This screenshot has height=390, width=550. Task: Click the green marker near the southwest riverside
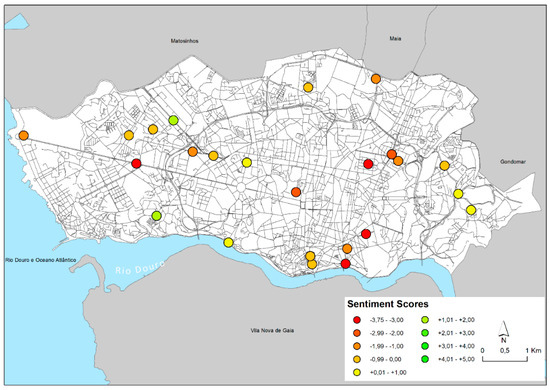[157, 216]
